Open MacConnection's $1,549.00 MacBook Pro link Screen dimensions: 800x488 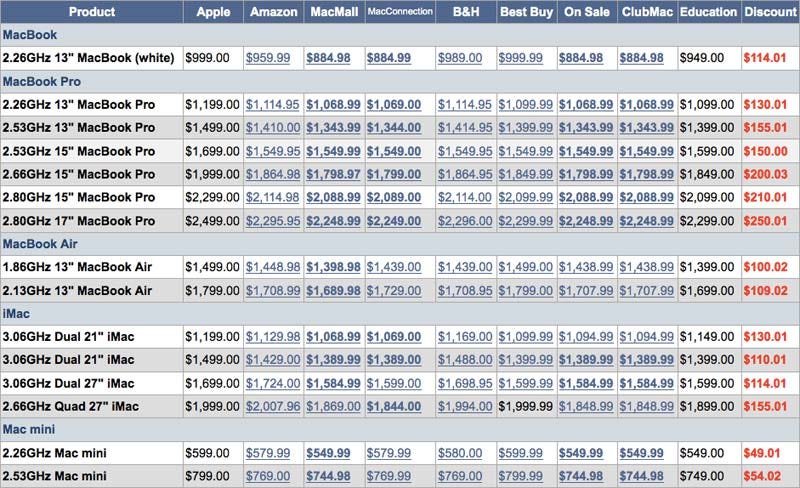coord(394,152)
